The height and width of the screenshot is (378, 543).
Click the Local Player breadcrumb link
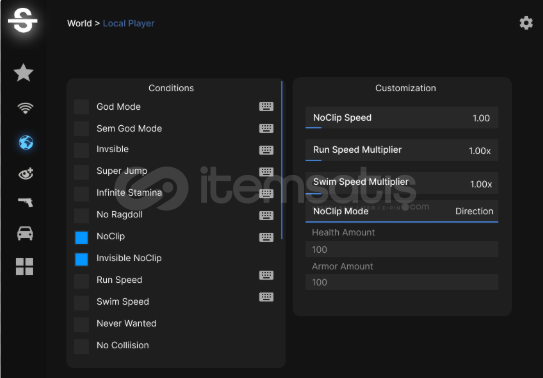click(128, 23)
